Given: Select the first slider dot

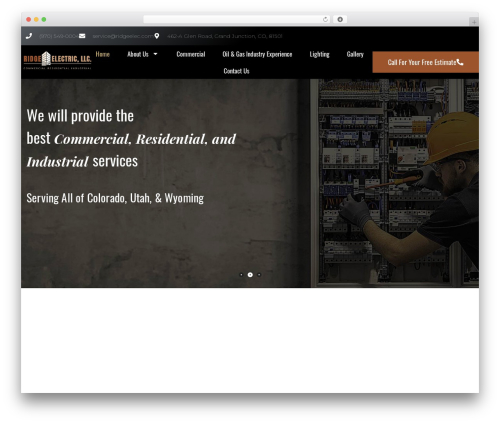Looking at the screenshot, I should [241, 275].
